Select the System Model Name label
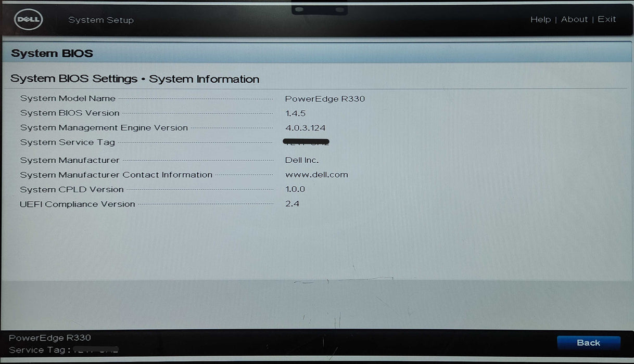This screenshot has width=634, height=364. click(68, 98)
